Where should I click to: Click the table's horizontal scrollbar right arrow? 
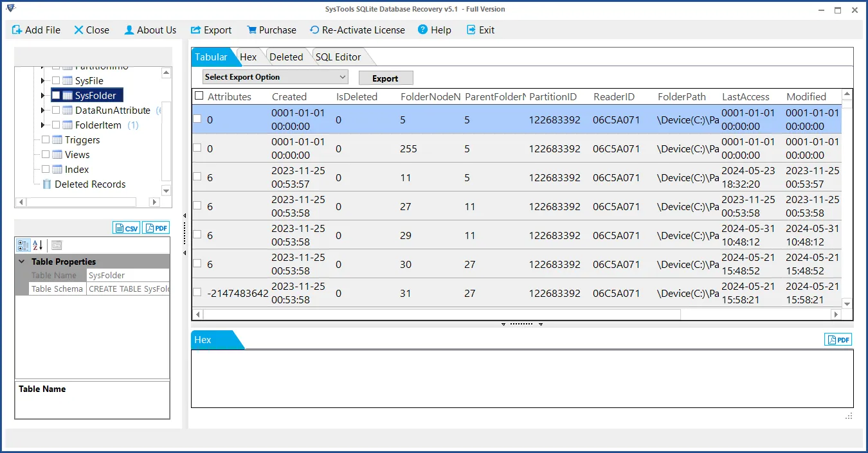[x=836, y=315]
